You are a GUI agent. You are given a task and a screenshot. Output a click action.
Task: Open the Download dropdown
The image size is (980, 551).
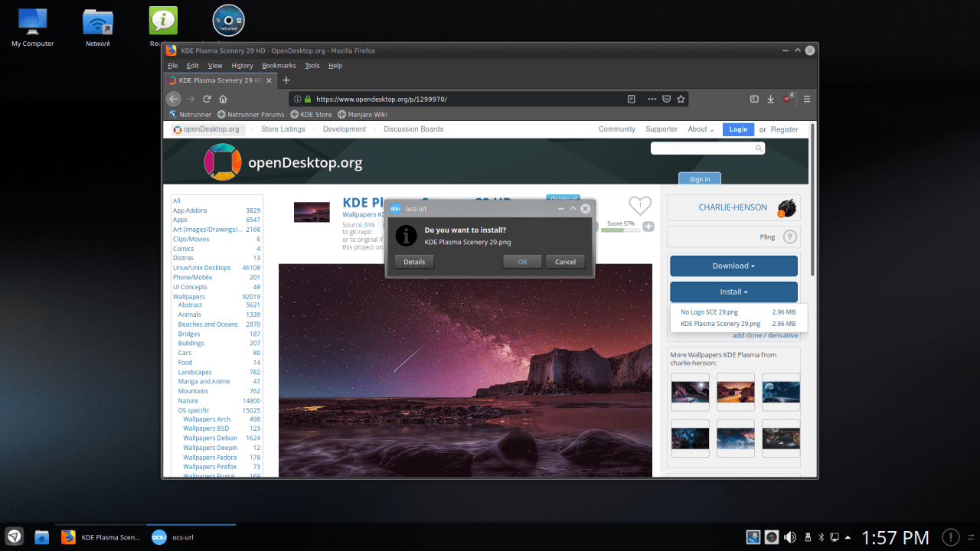733,266
